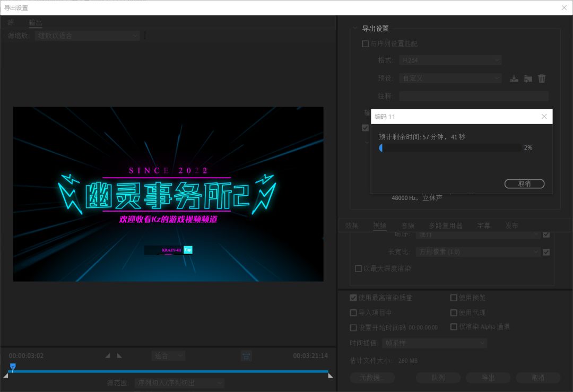This screenshot has width=573, height=392.
Task: Click the end in/out marker on timeline
Action: [331, 376]
